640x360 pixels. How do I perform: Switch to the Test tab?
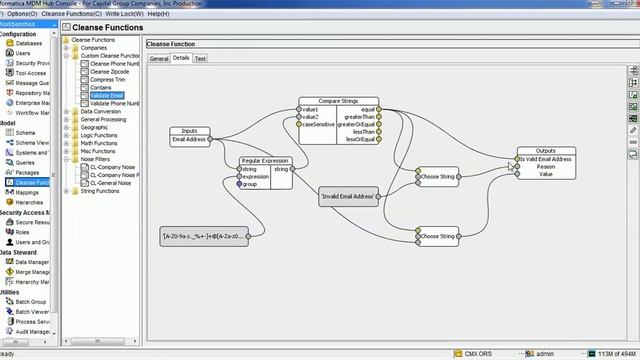click(x=200, y=58)
